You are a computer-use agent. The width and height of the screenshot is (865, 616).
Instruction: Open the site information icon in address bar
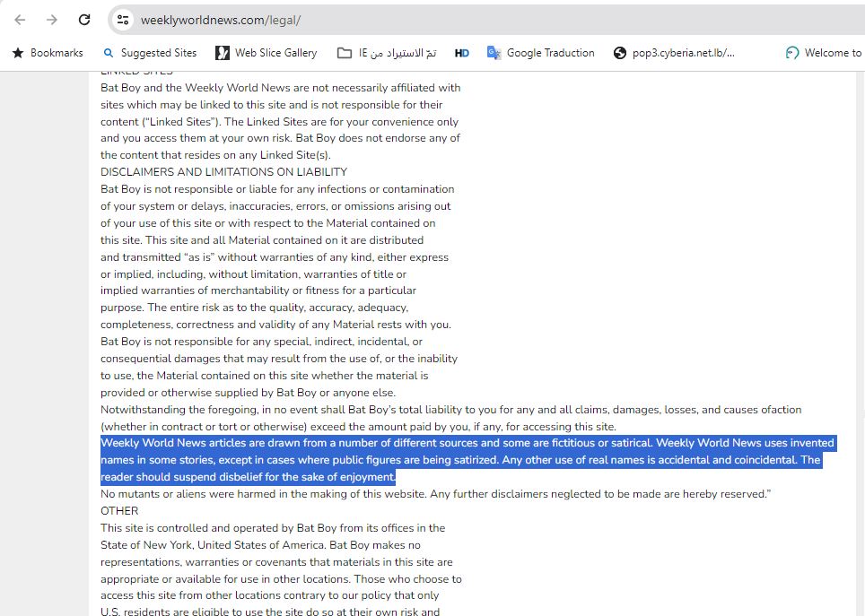[124, 20]
